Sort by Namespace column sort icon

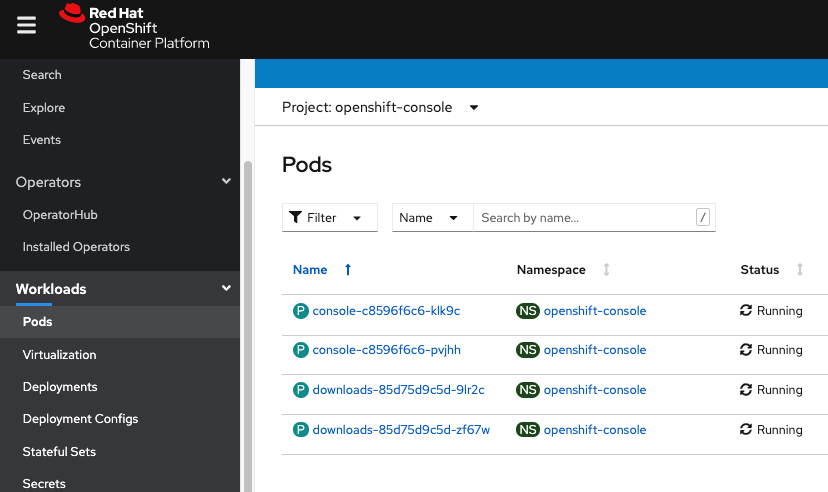coord(606,270)
